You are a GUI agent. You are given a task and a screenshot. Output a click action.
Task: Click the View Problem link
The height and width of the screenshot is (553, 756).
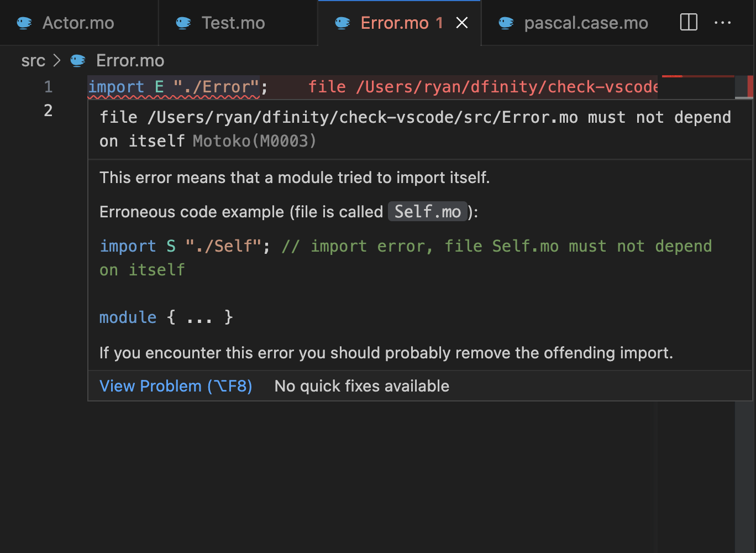[x=176, y=386]
